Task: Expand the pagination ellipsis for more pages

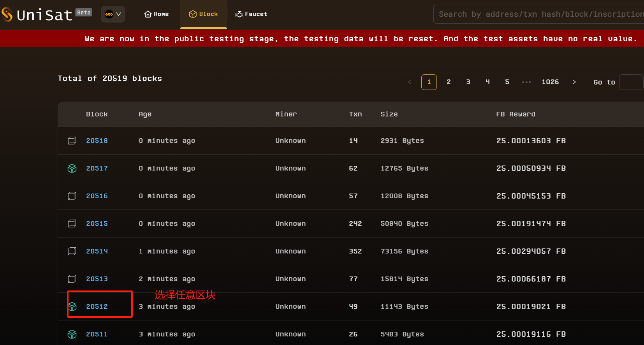Action: tap(526, 82)
